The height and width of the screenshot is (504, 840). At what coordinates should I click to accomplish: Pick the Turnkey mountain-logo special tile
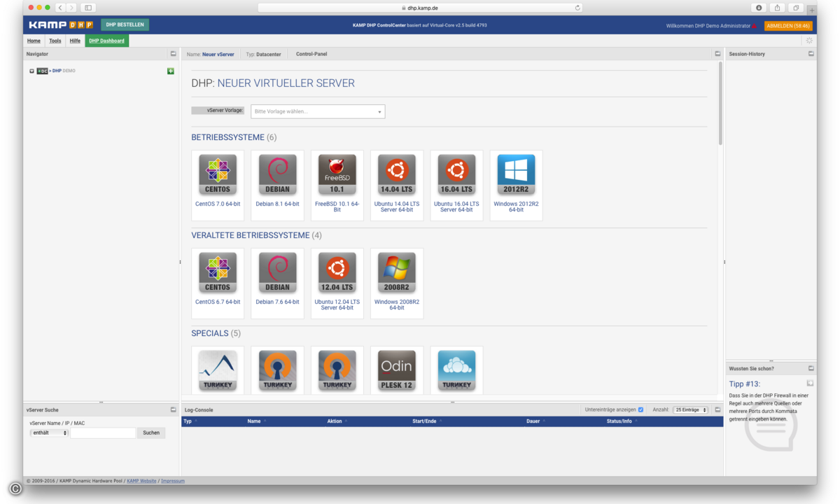218,370
